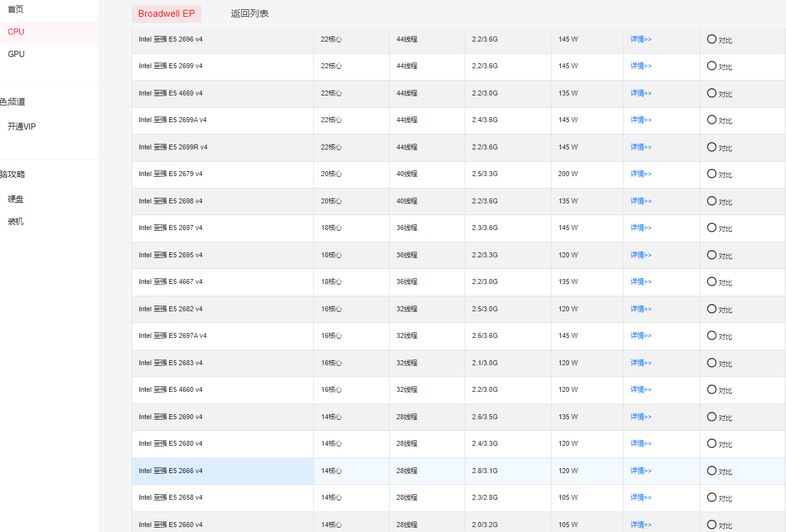The width and height of the screenshot is (786, 532).
Task: Open 详情 link for E5 4669 v4
Action: click(641, 93)
